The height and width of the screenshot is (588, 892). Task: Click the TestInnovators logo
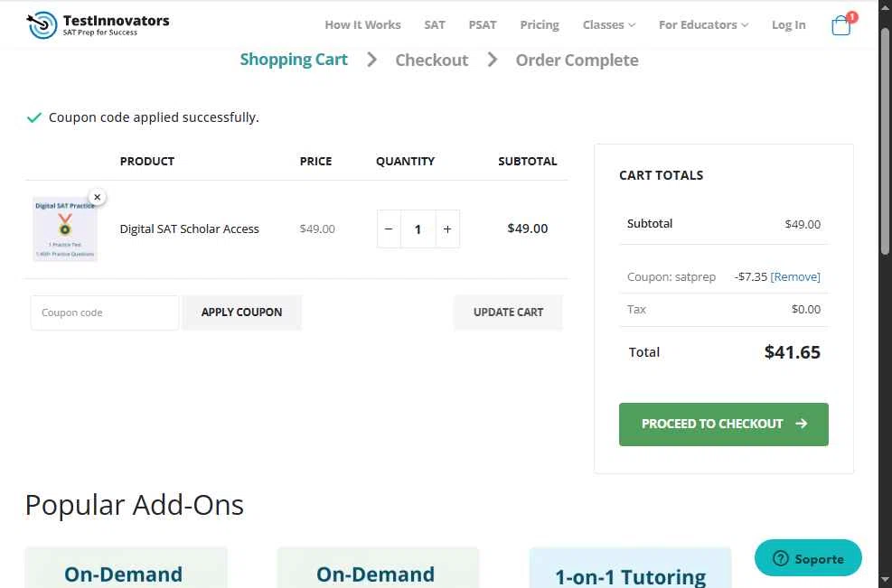click(98, 25)
